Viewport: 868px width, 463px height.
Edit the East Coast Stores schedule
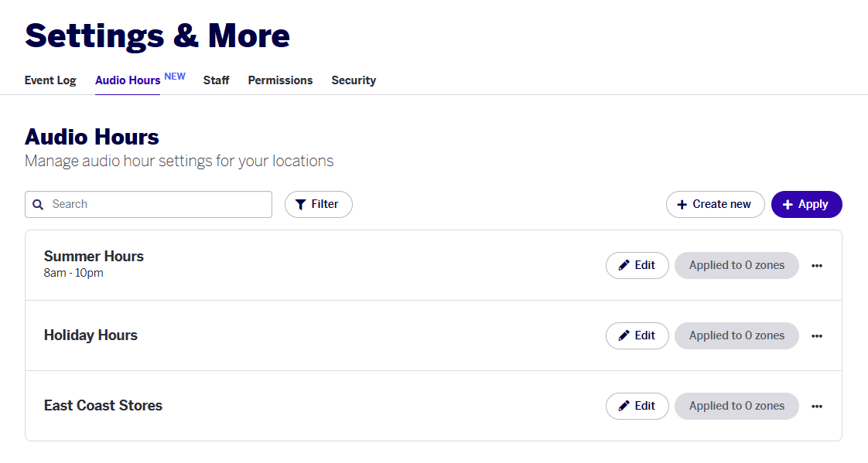pyautogui.click(x=637, y=406)
